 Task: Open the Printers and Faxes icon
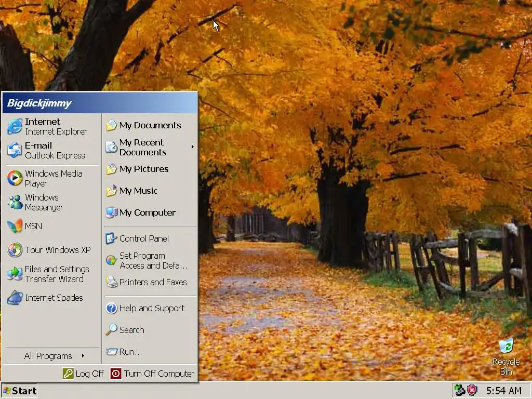pyautogui.click(x=111, y=282)
